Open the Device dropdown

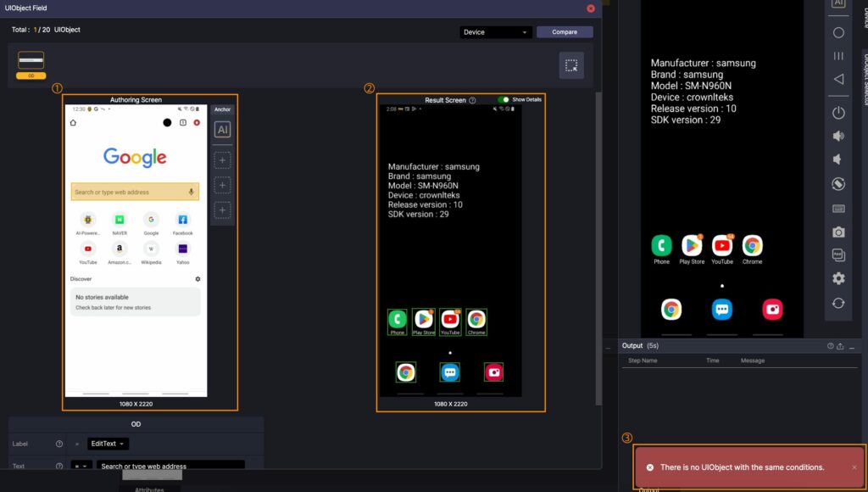pos(495,32)
